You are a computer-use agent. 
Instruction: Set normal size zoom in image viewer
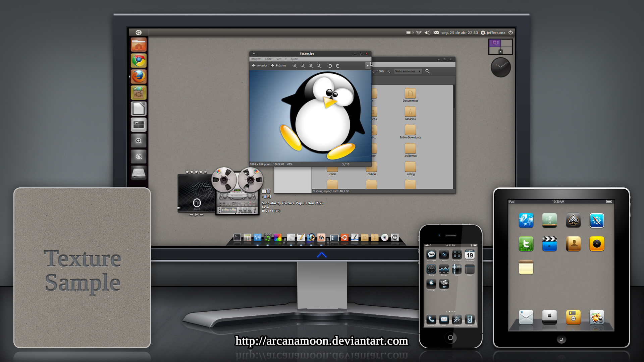click(x=311, y=66)
